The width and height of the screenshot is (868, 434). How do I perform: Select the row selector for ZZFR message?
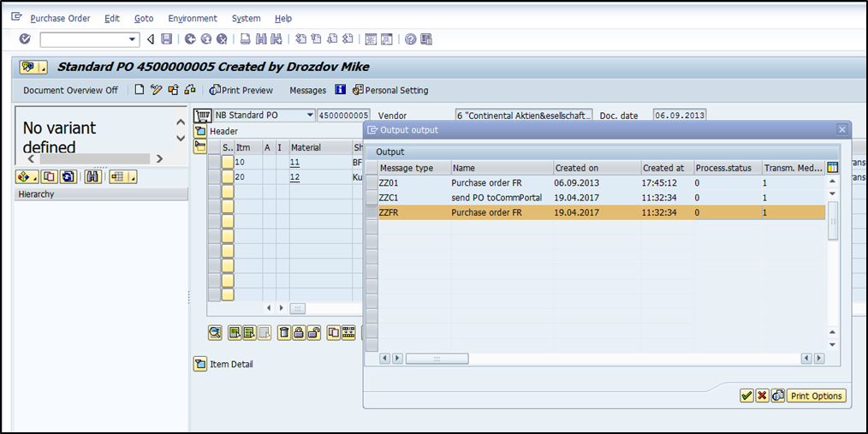point(372,212)
